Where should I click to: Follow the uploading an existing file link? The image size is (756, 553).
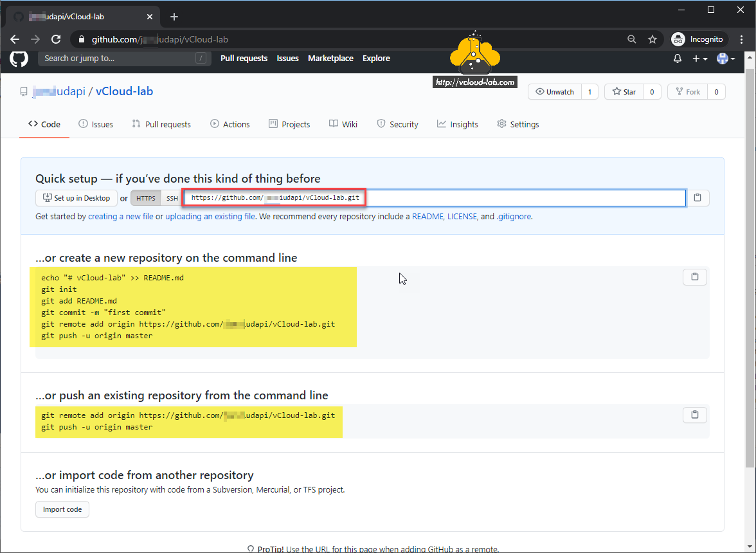[x=210, y=217]
